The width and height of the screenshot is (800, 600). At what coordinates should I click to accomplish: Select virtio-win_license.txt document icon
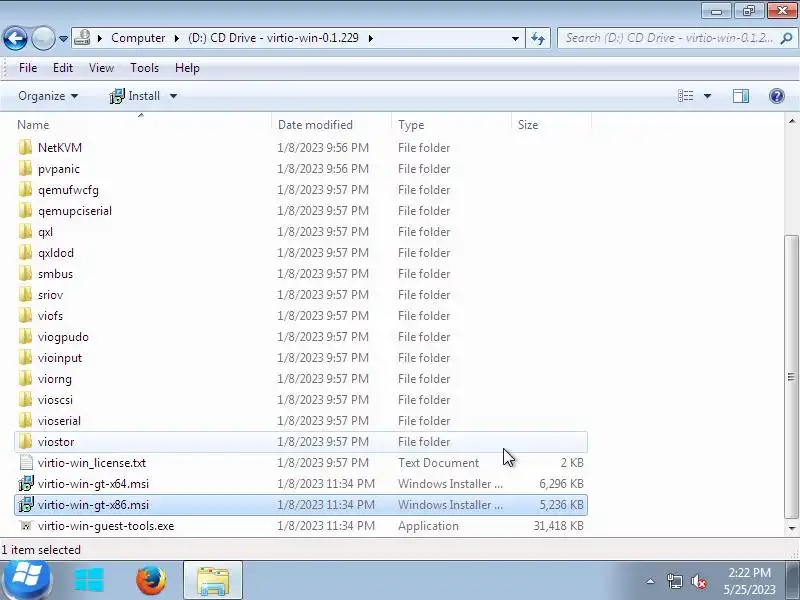(x=26, y=462)
